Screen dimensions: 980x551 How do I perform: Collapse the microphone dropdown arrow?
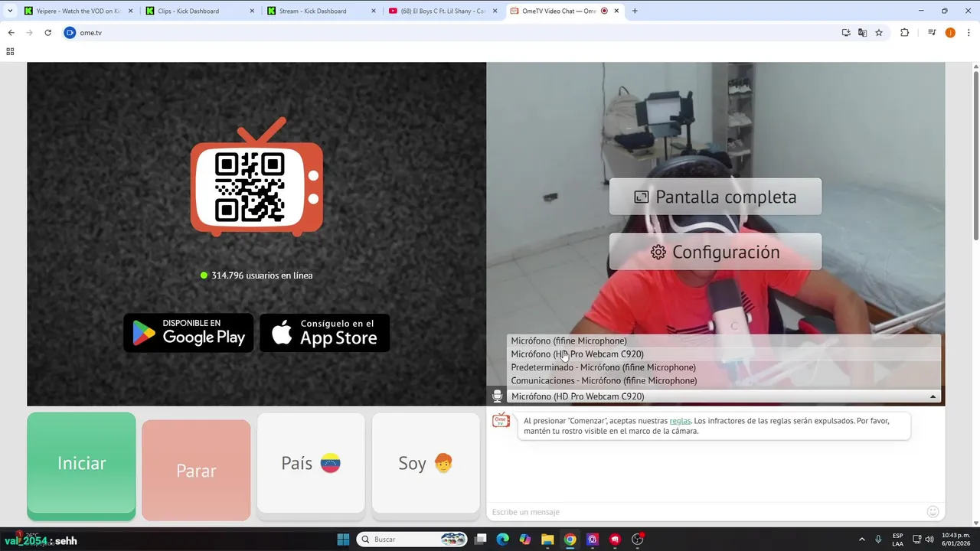(x=933, y=396)
